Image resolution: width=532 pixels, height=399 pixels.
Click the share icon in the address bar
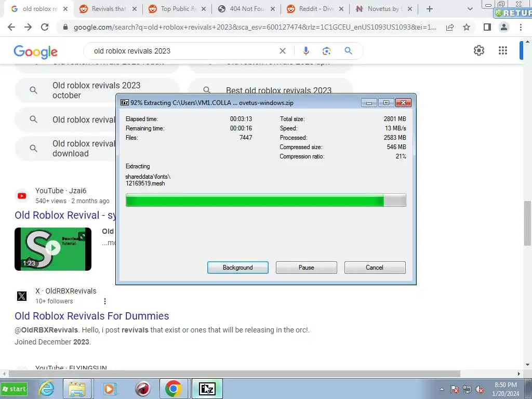450,27
